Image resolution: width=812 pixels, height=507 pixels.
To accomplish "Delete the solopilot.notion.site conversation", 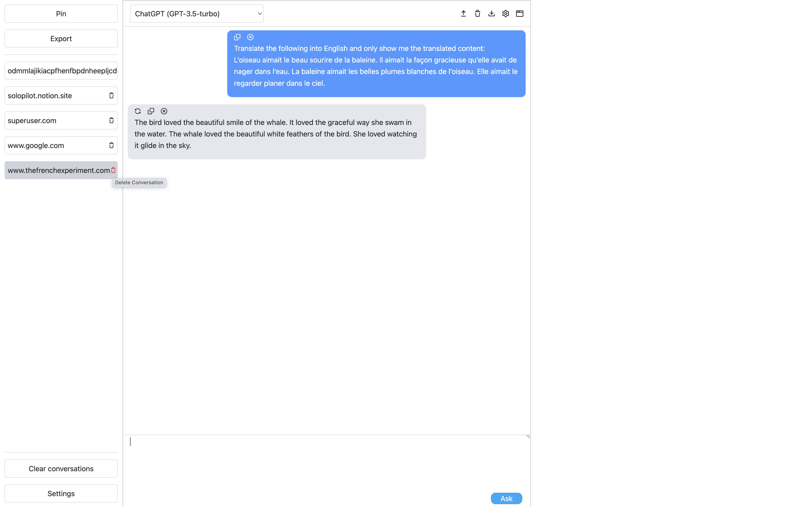I will click(x=111, y=96).
